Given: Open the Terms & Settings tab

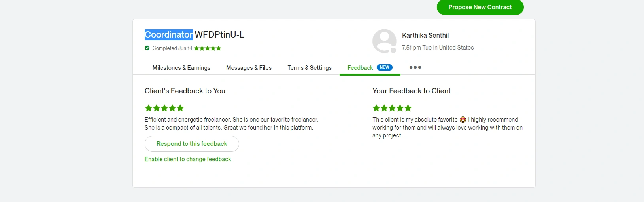Looking at the screenshot, I should point(310,68).
